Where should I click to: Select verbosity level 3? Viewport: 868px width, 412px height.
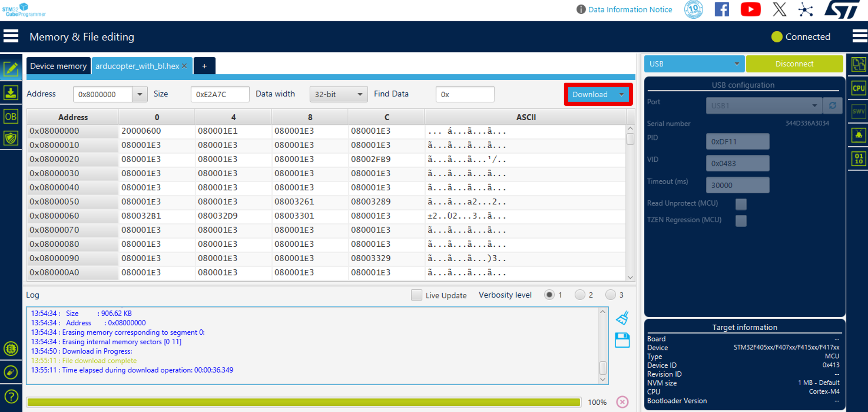[x=611, y=295]
